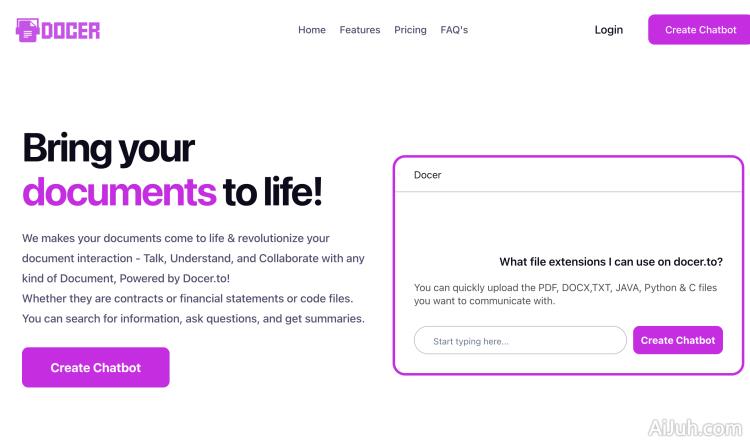The height and width of the screenshot is (444, 750).
Task: Go to the Home page
Action: tap(312, 30)
